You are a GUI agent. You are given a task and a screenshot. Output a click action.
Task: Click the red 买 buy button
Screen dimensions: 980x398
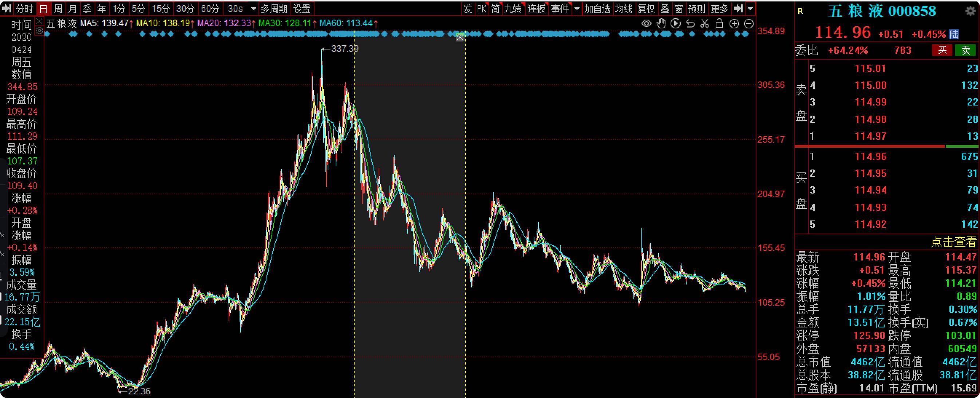click(x=942, y=50)
